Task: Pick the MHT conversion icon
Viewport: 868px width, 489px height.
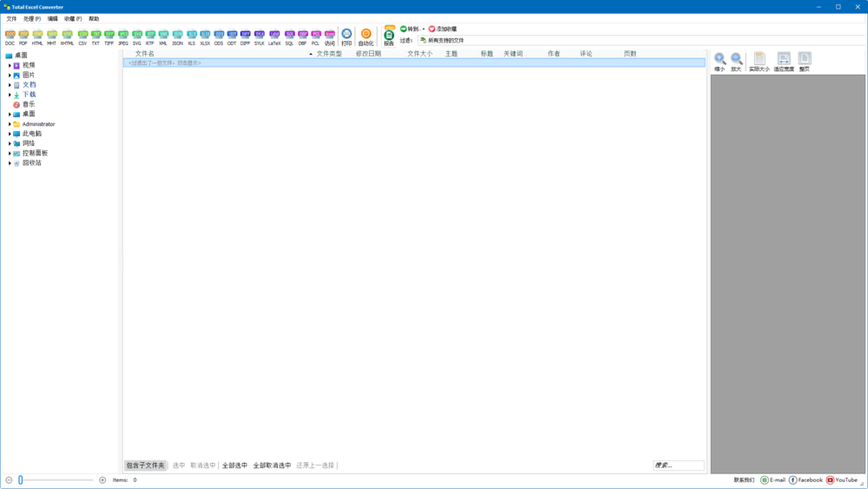Action: [51, 37]
